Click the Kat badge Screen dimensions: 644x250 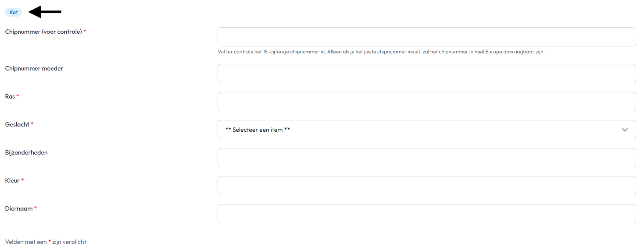pos(14,12)
